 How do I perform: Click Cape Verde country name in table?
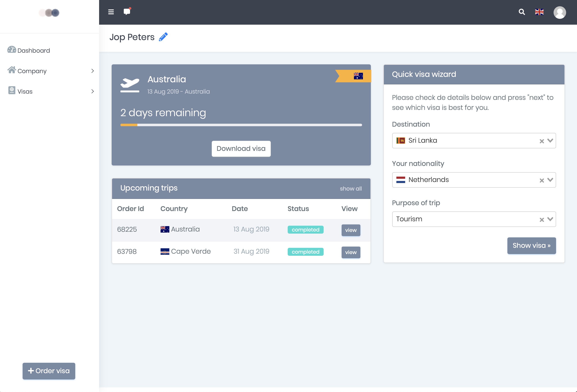pyautogui.click(x=191, y=252)
